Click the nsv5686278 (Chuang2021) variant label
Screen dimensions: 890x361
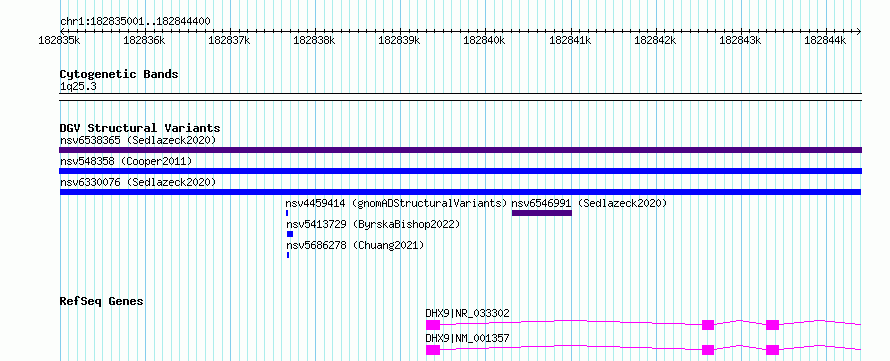(355, 245)
